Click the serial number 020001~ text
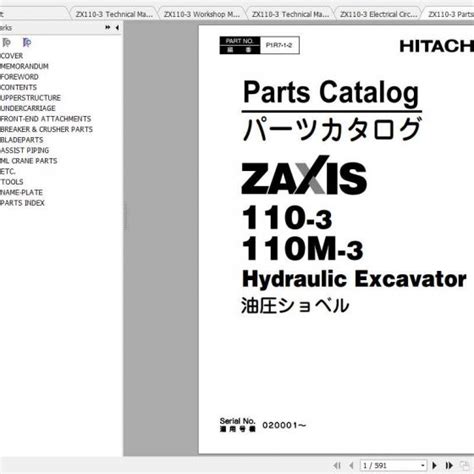 pos(284,425)
